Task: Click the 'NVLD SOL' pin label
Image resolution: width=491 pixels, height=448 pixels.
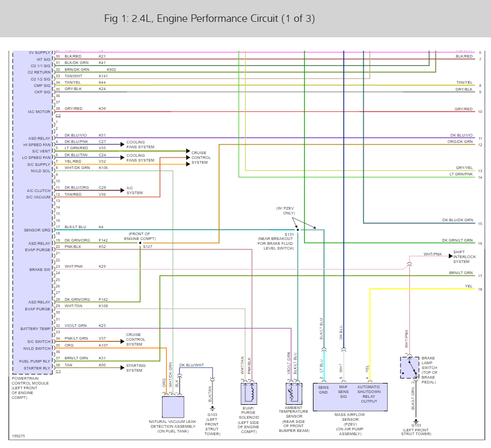Action: pos(41,171)
